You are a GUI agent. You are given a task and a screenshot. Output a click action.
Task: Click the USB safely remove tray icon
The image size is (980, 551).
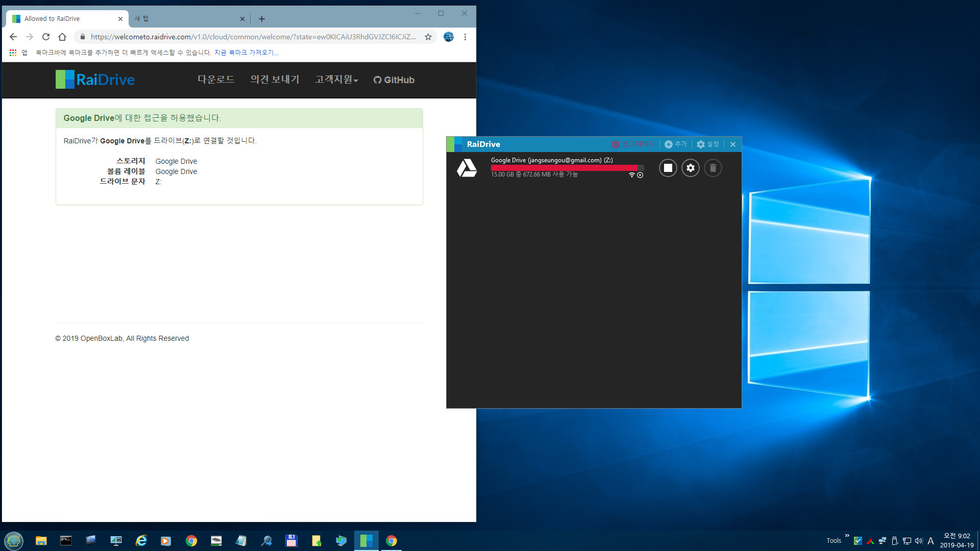coord(894,541)
